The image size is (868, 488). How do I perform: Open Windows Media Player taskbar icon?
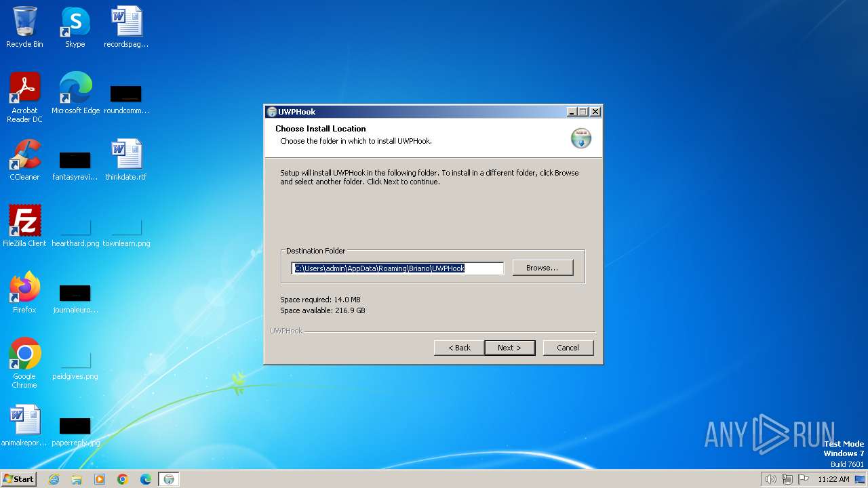pos(100,479)
